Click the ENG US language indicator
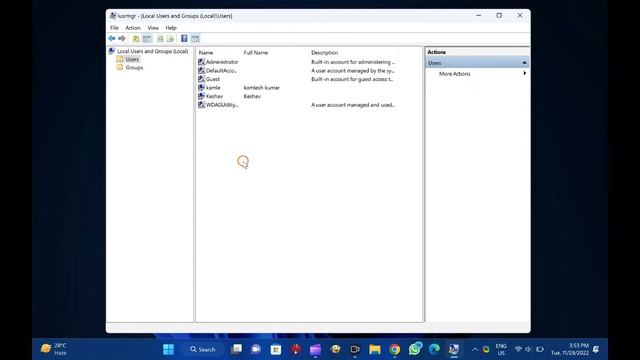 point(501,349)
